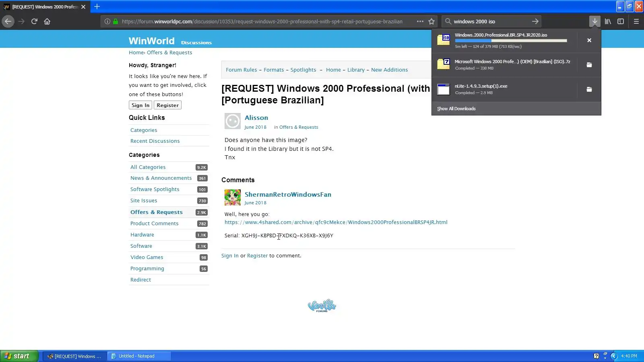
Task: Close the [REQUEST] Windows 2000 tab
Action: [83, 7]
